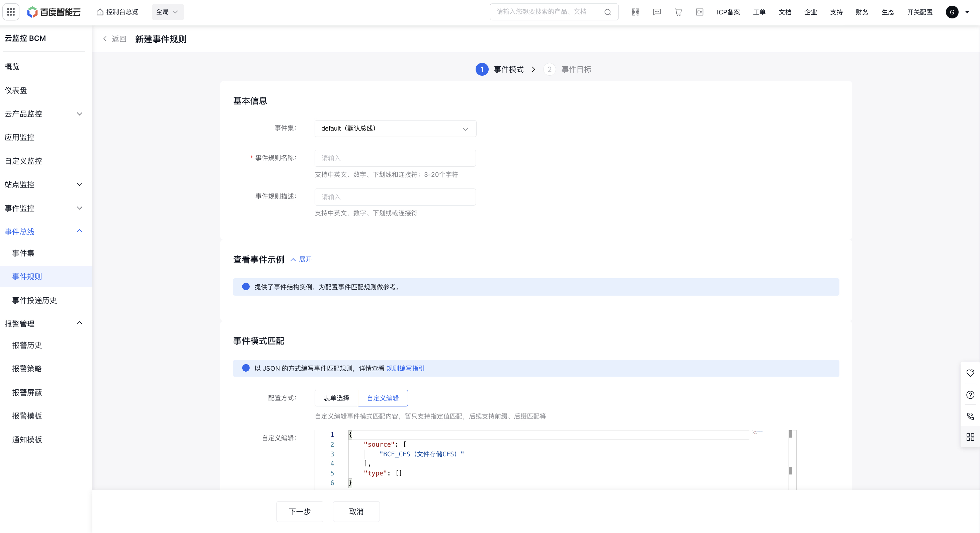
Task: Open the messages icon
Action: click(x=657, y=12)
